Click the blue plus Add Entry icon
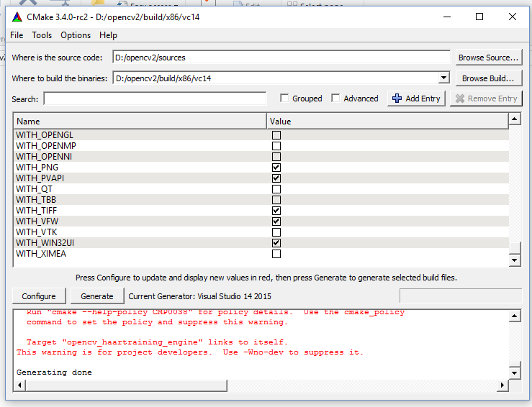Image resolution: width=532 pixels, height=407 pixels. coord(397,99)
